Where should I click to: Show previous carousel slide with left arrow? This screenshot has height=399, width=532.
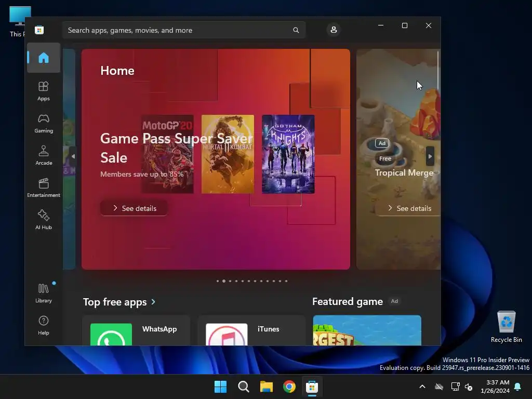coord(73,156)
